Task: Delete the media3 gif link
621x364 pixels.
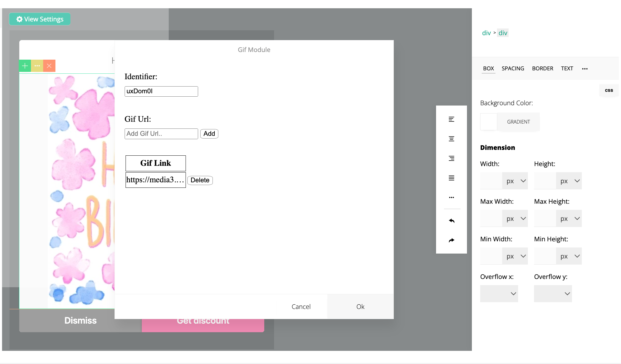Action: click(x=200, y=180)
